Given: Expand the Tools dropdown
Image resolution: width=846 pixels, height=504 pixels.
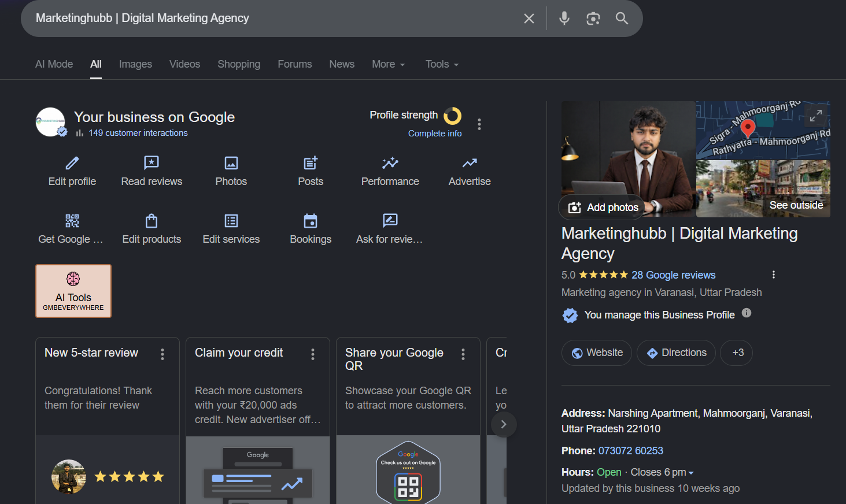Looking at the screenshot, I should click(442, 64).
